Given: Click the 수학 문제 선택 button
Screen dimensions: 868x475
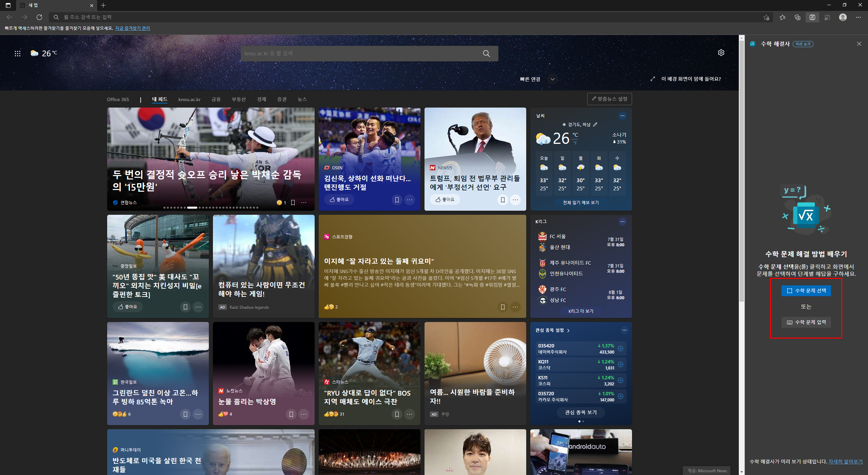Looking at the screenshot, I should point(806,291).
